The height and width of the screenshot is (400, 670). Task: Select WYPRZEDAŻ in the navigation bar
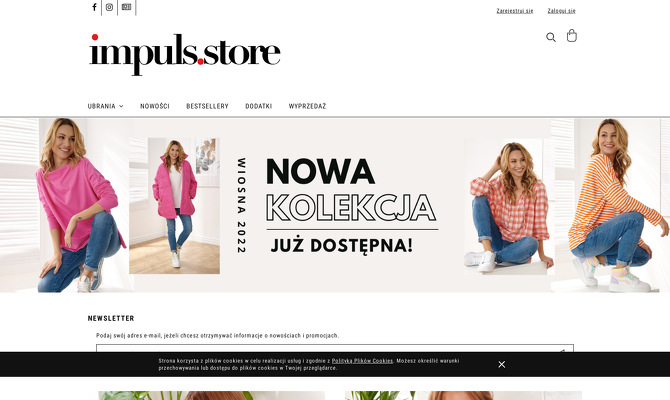307,106
